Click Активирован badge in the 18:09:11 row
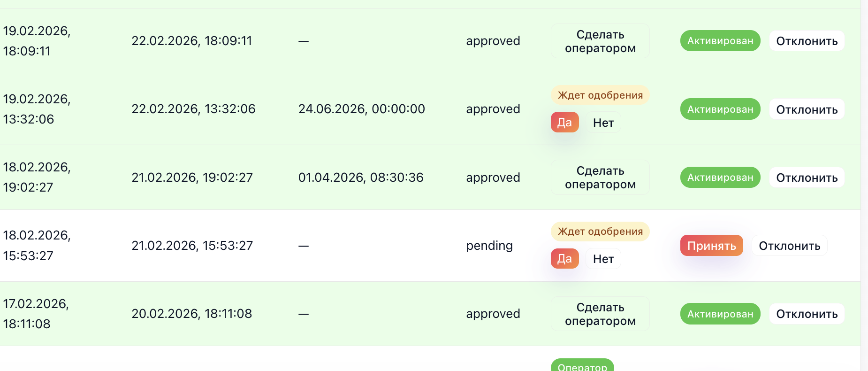Viewport: 868px width, 371px height. pyautogui.click(x=720, y=41)
